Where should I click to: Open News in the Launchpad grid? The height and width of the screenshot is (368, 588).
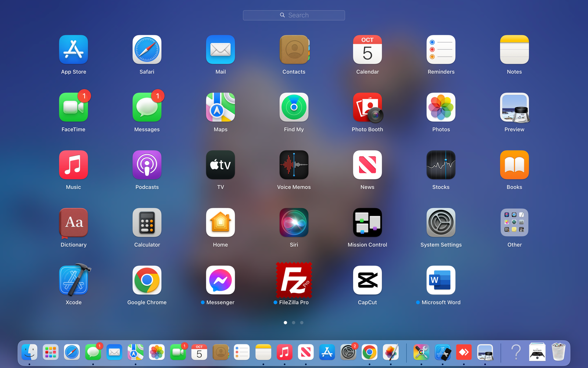[367, 165]
